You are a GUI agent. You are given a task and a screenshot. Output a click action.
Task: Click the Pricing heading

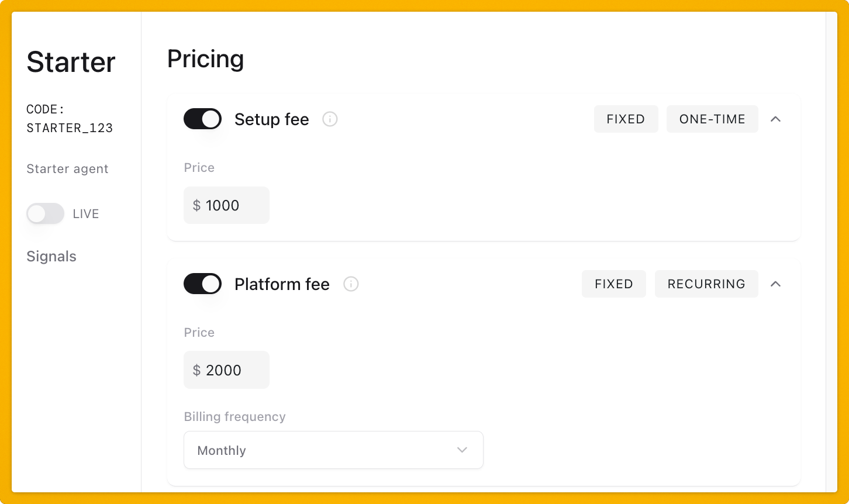[205, 58]
